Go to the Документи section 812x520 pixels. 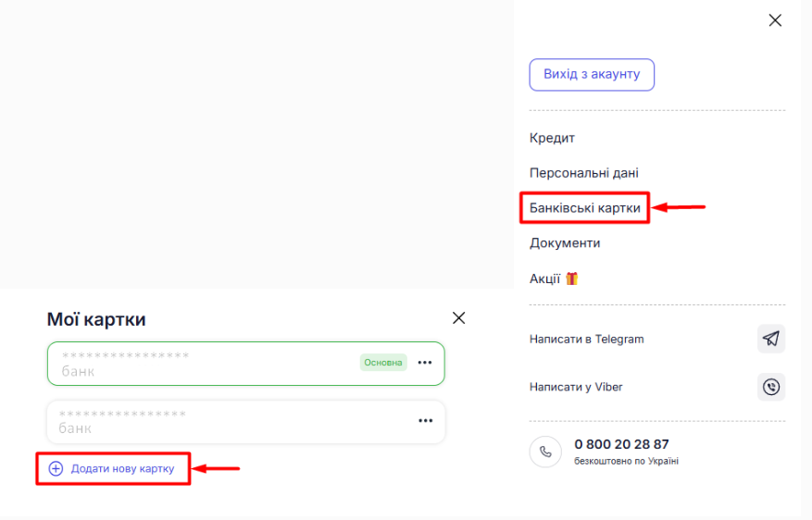tap(565, 243)
